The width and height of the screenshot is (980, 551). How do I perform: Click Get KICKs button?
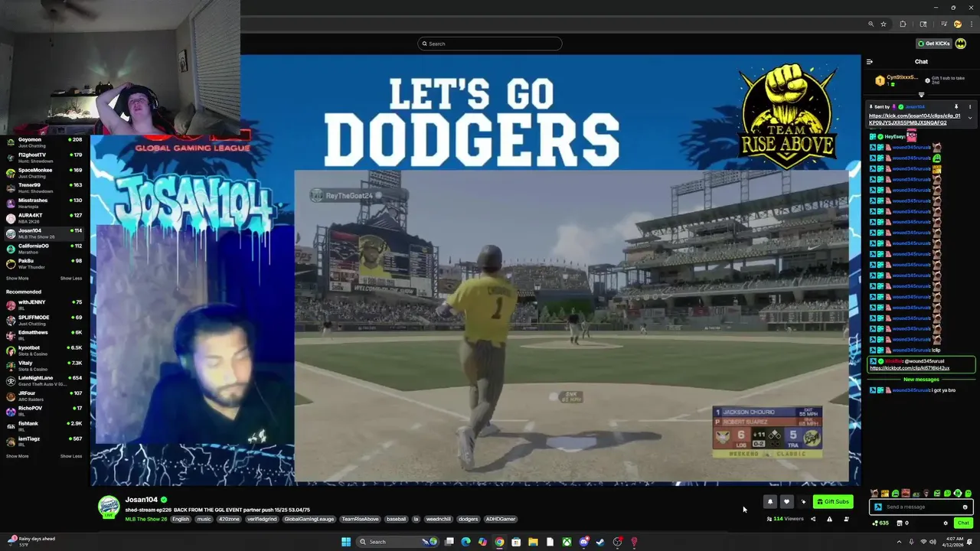click(933, 44)
